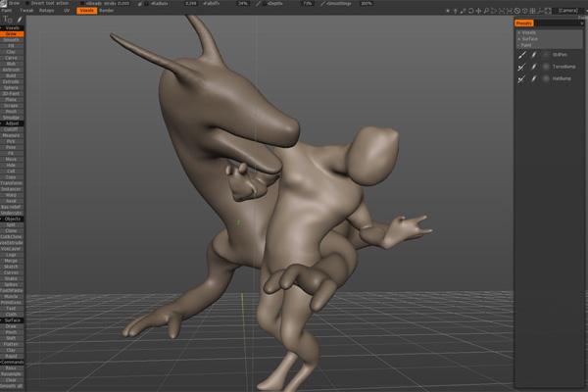Select the Split tool under Objects
This screenshot has height=392, width=588.
tap(11, 225)
